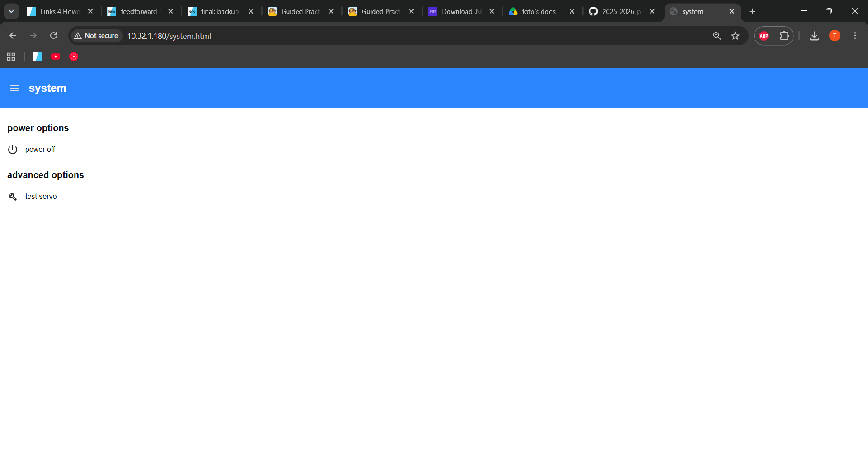
Task: Open the ABP Adblock Plus extension
Action: click(x=764, y=36)
